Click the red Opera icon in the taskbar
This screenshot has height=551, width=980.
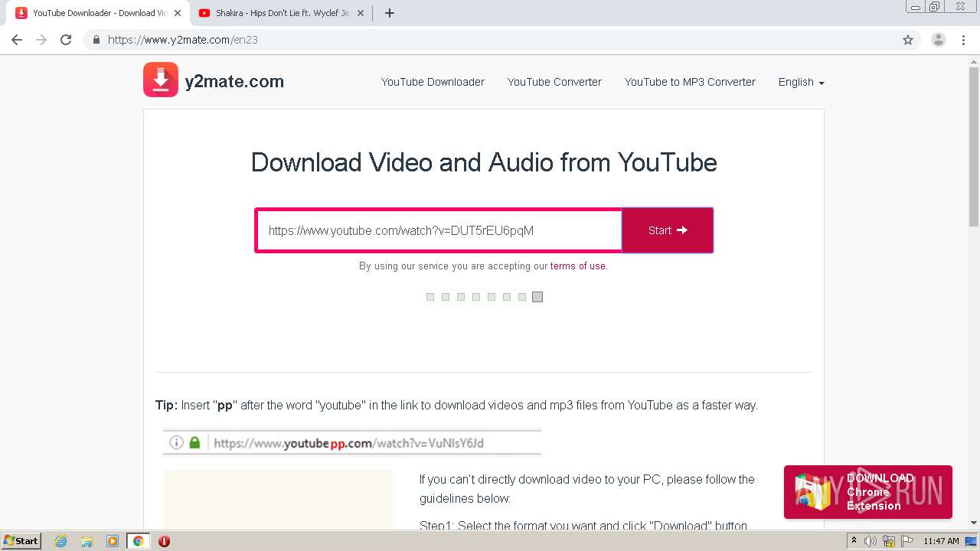coord(164,541)
